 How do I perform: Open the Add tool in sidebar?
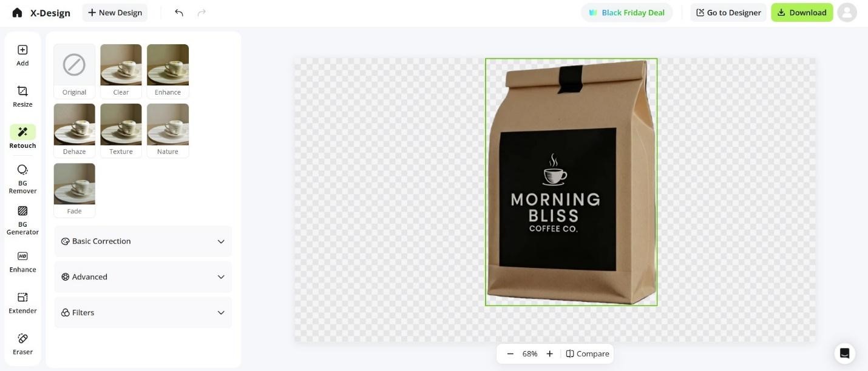[x=22, y=55]
